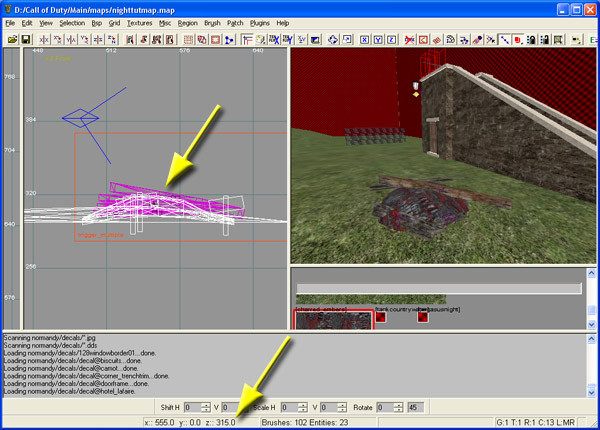The width and height of the screenshot is (600, 430).
Task: Click the 'G:1 T:1 R:1 C:13 L:MR' status text
Action: coord(535,422)
